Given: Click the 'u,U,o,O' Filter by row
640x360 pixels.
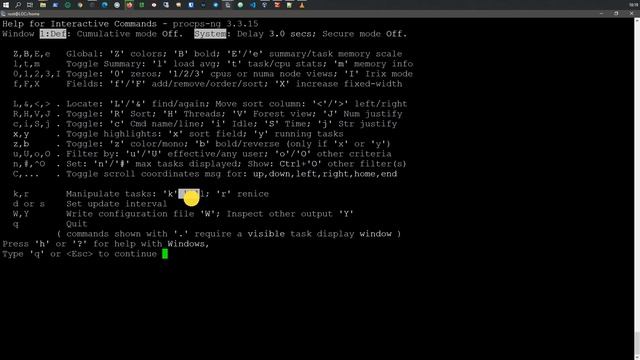Looking at the screenshot, I should [202, 154].
